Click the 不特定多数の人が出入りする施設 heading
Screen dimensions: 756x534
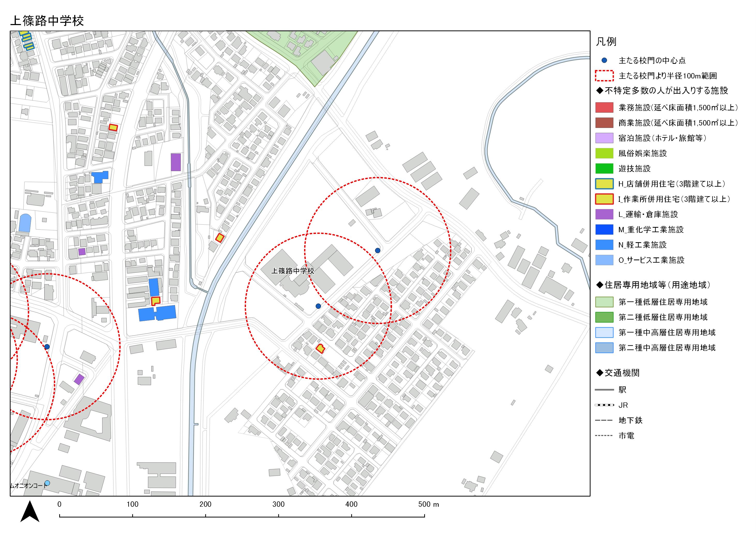tap(662, 90)
